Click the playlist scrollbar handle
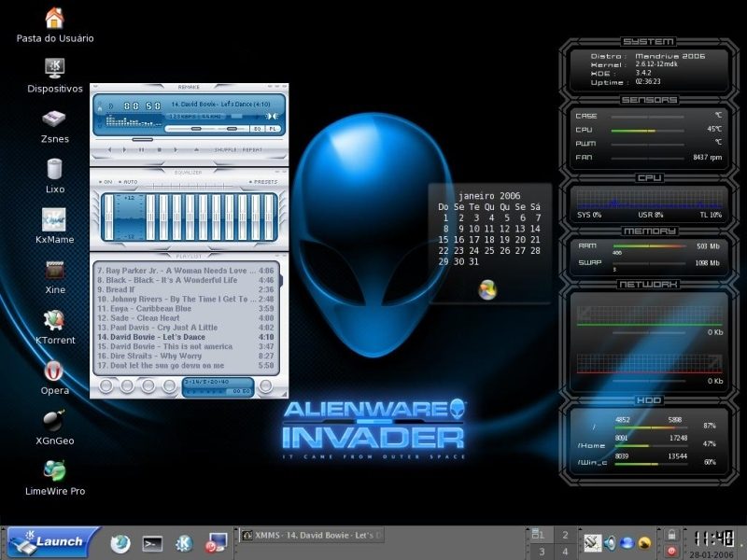747x560 pixels. click(281, 281)
